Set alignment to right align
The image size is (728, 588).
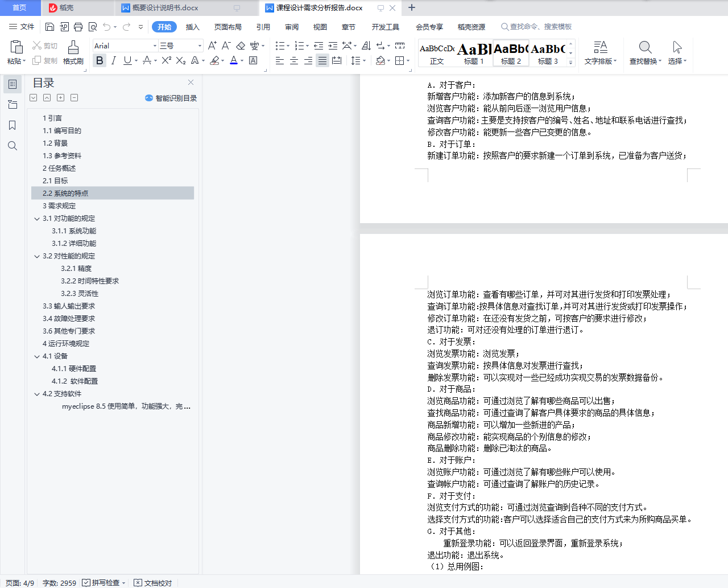tap(308, 60)
